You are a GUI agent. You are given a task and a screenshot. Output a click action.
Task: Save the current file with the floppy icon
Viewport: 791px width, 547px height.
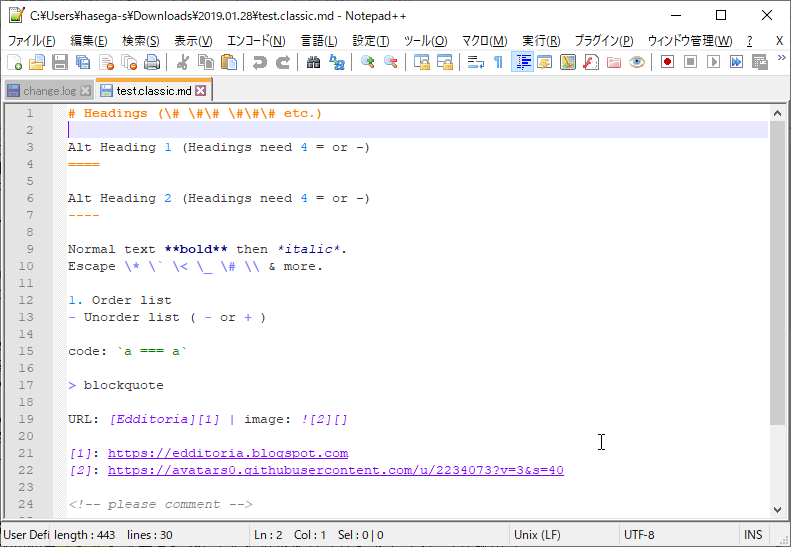click(x=60, y=62)
